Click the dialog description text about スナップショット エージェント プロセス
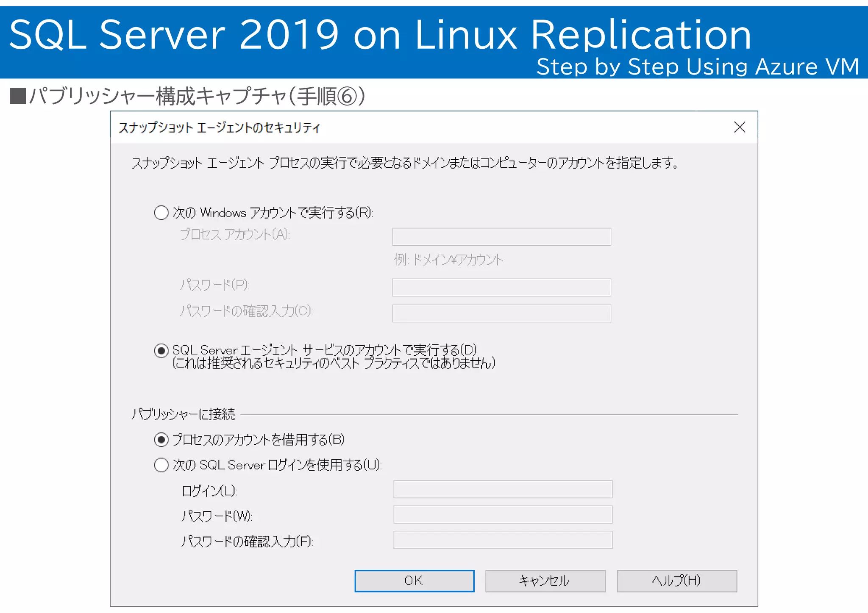 point(405,163)
